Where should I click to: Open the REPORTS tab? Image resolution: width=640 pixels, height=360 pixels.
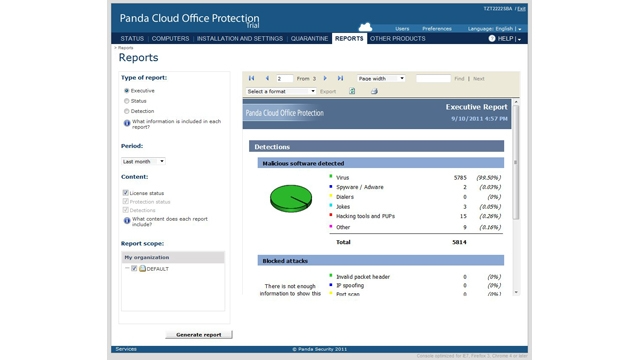[349, 38]
